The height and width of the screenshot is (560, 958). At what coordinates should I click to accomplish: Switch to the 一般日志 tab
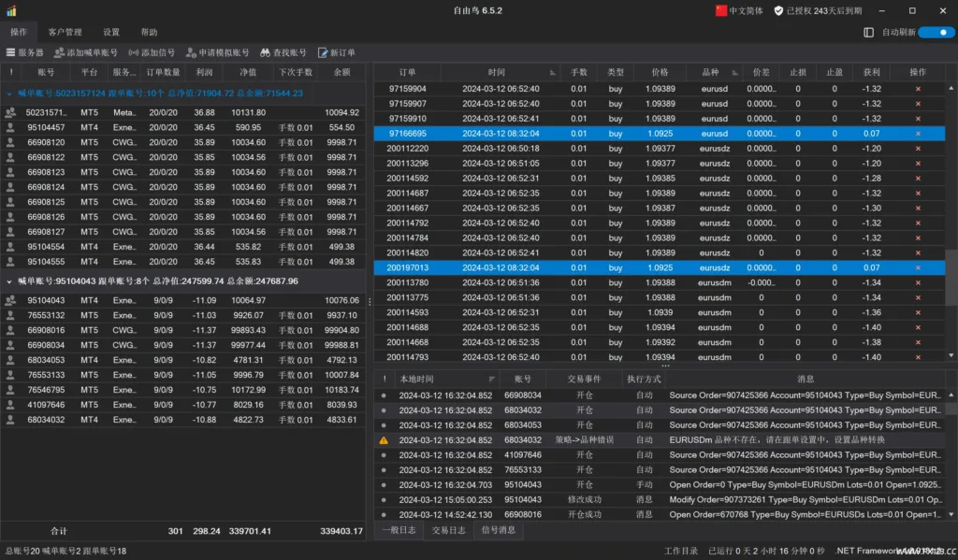point(399,530)
